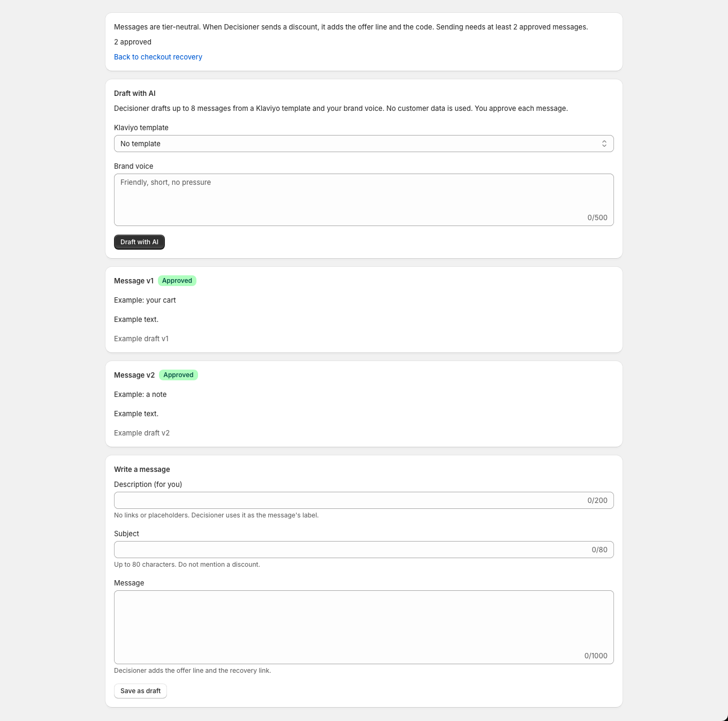The height and width of the screenshot is (721, 728).
Task: Select the Message v1 heading
Action: [134, 281]
